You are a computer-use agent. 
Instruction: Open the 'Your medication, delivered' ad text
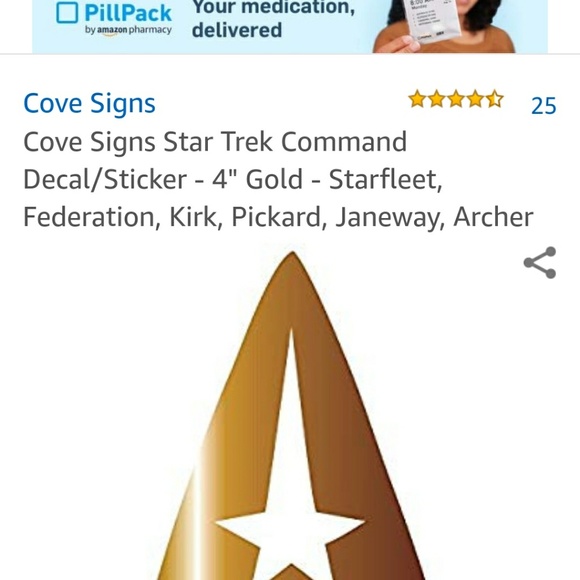(x=273, y=18)
